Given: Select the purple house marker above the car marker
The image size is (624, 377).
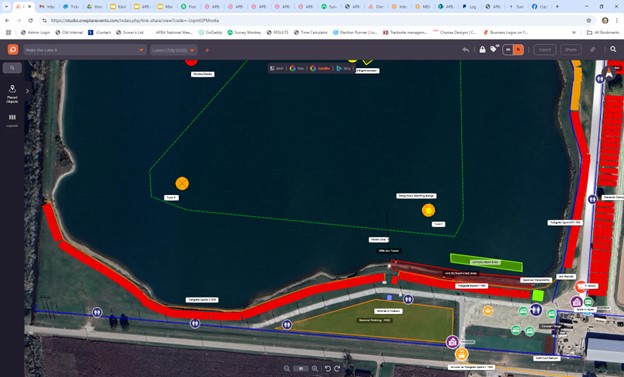Looking at the screenshot, I should (452, 342).
